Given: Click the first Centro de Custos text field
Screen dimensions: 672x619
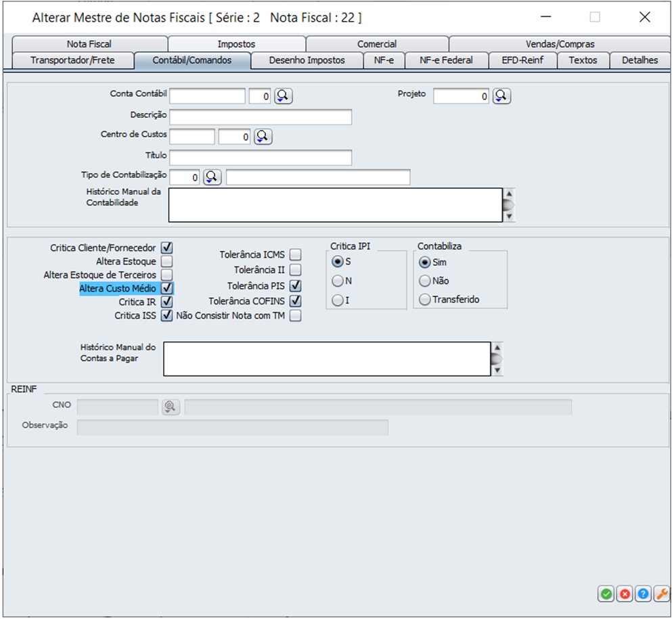Looking at the screenshot, I should [x=192, y=137].
